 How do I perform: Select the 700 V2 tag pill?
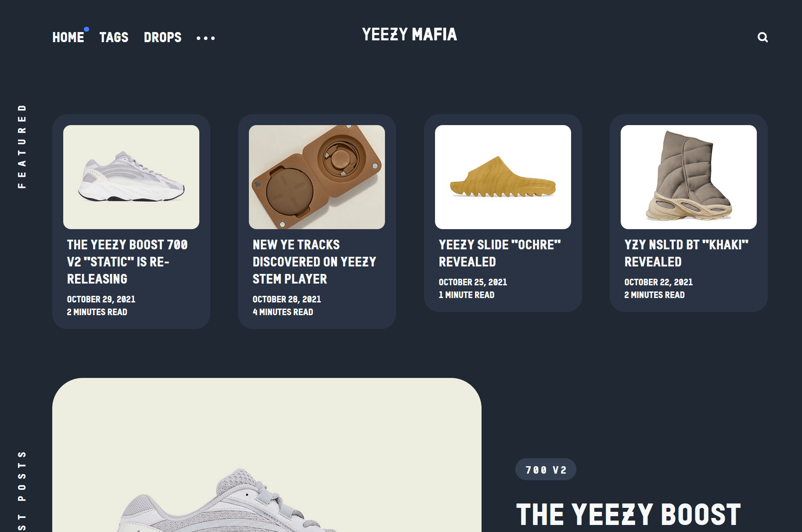click(x=546, y=470)
